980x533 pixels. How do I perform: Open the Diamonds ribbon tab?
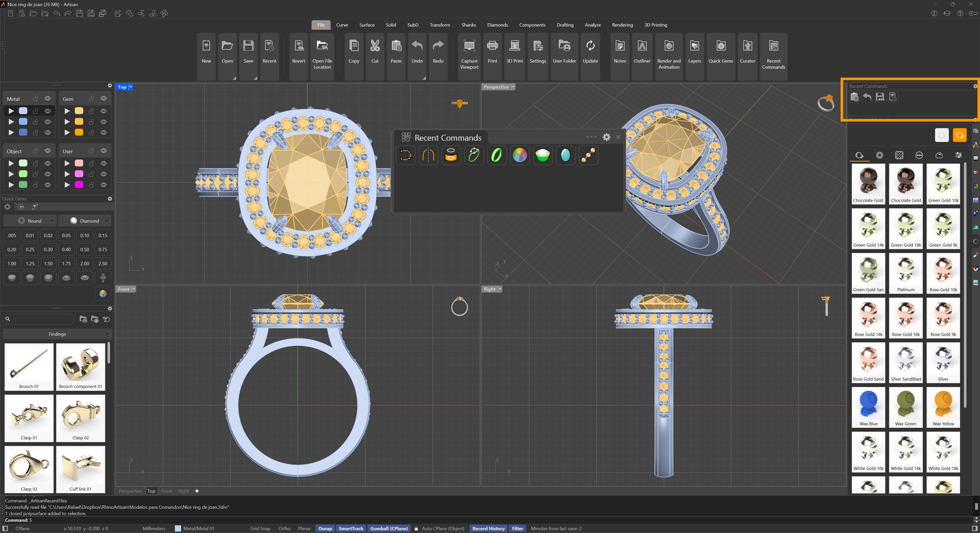pos(497,25)
